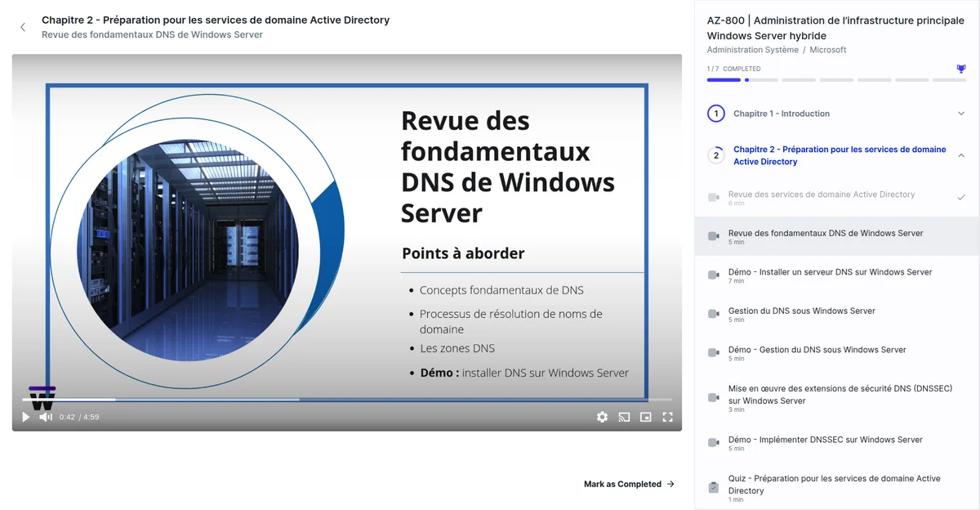Enter fullscreen video mode
980x510 pixels.
tap(667, 417)
